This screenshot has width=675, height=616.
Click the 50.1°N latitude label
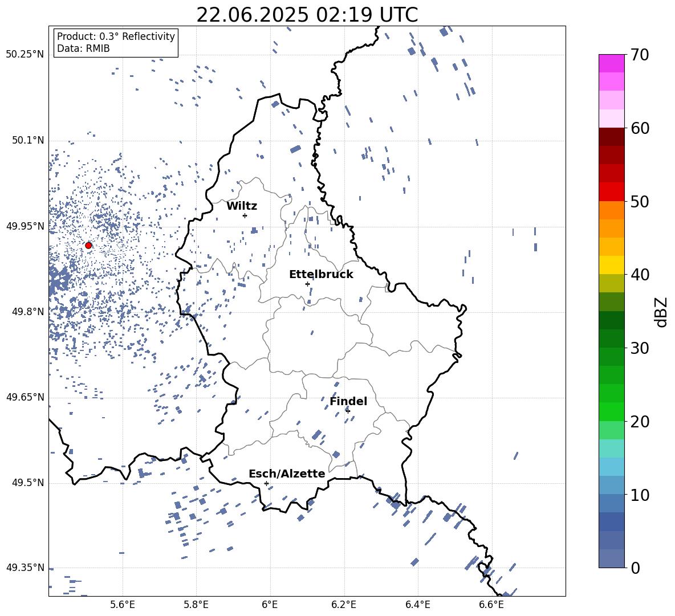click(x=27, y=141)
